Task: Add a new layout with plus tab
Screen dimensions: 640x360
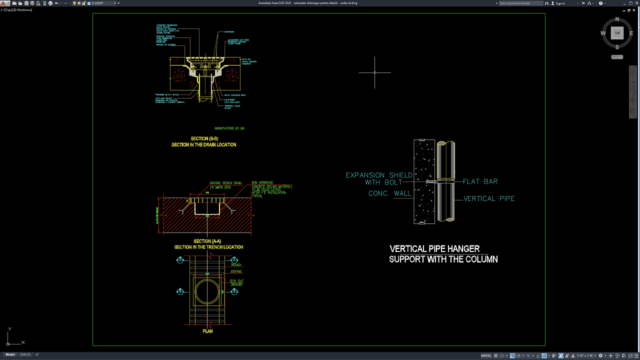Action: pos(37,355)
